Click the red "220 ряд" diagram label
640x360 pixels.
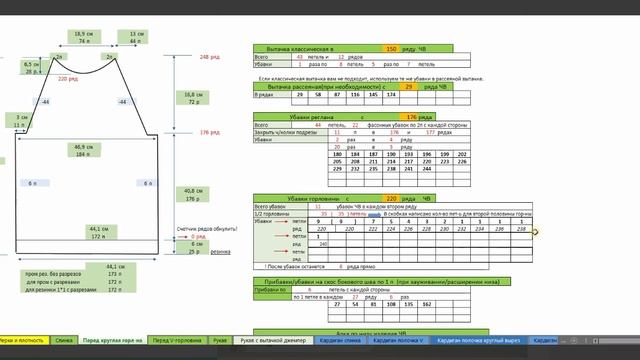click(68, 79)
